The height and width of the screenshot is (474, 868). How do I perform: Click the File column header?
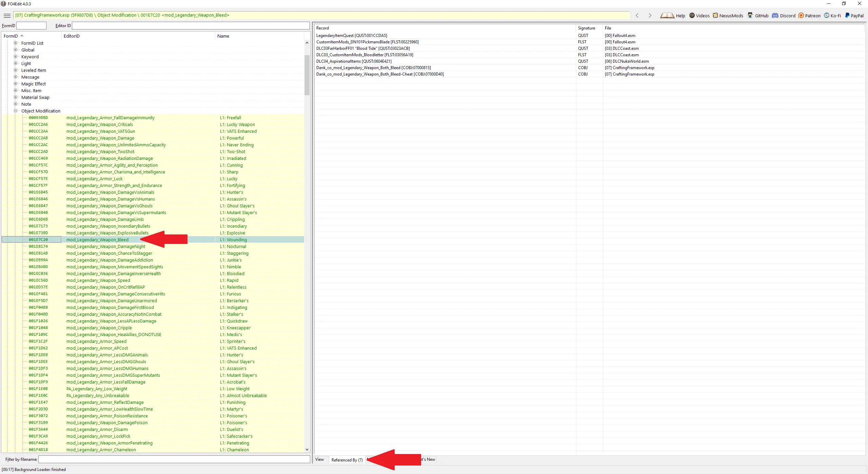point(733,28)
